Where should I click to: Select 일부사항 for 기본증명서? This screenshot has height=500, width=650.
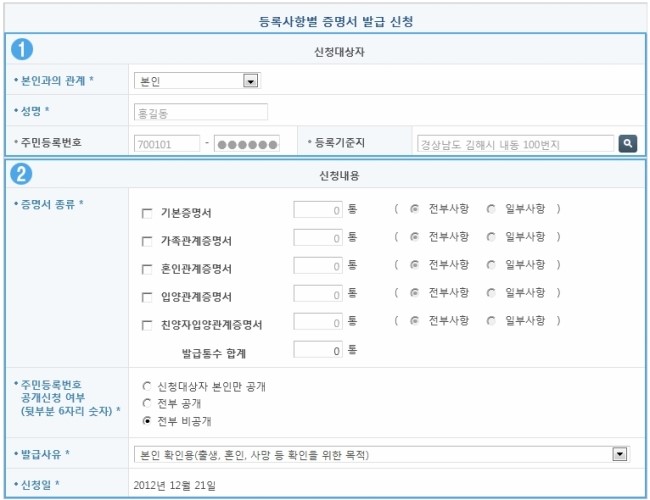click(x=490, y=209)
